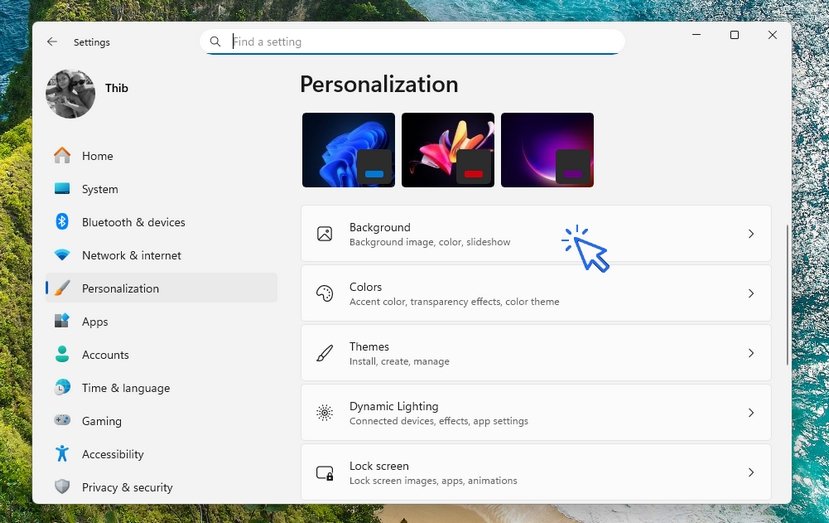829x523 pixels.
Task: Click the back arrow in Settings
Action: point(52,42)
